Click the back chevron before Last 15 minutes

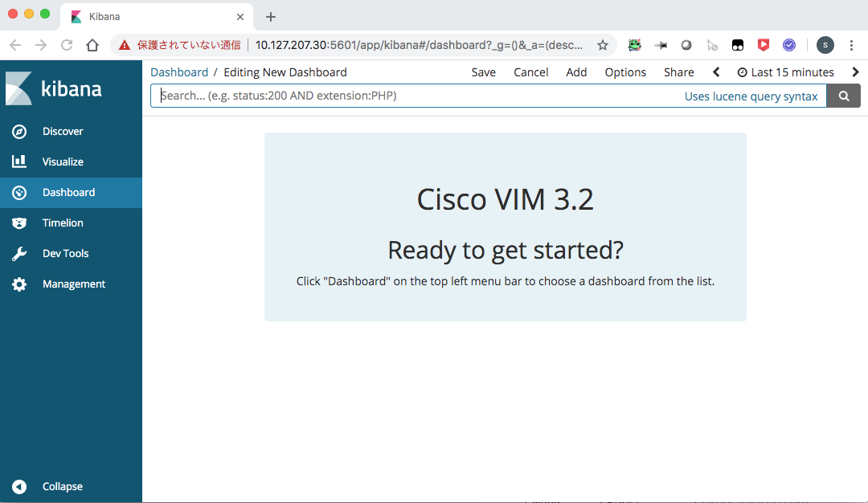pos(715,72)
